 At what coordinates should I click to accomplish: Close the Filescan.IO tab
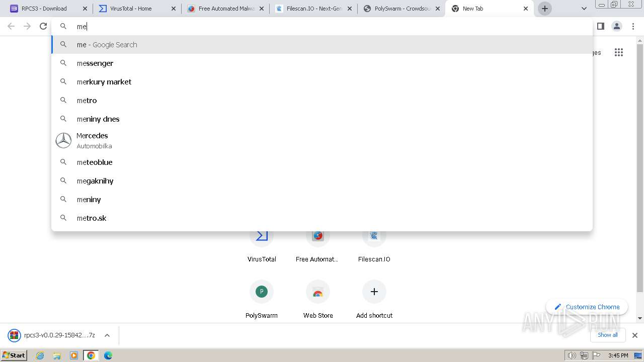[350, 9]
